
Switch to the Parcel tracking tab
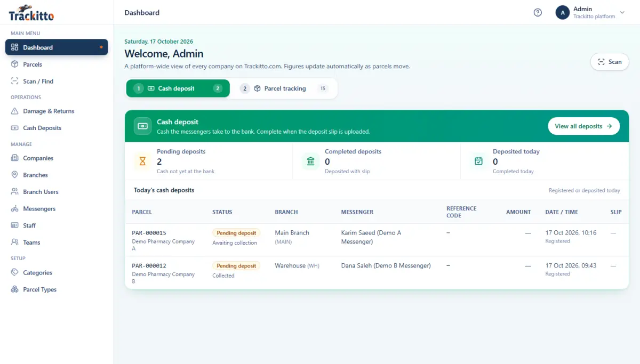pyautogui.click(x=284, y=88)
